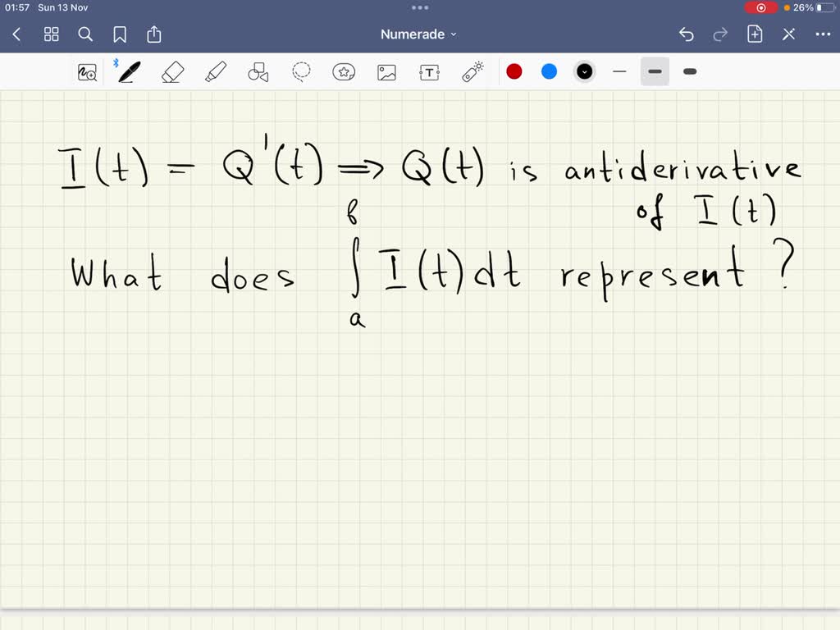Select the lasso selection tool

301,71
